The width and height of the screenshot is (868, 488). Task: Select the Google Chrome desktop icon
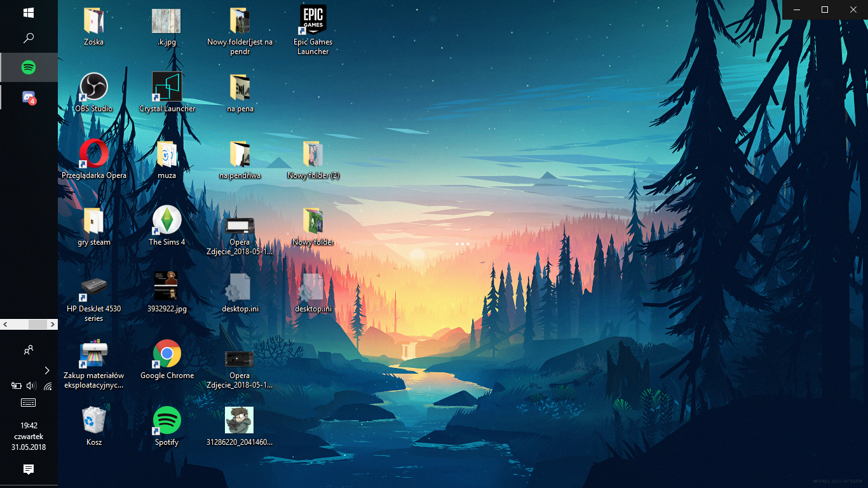[166, 354]
